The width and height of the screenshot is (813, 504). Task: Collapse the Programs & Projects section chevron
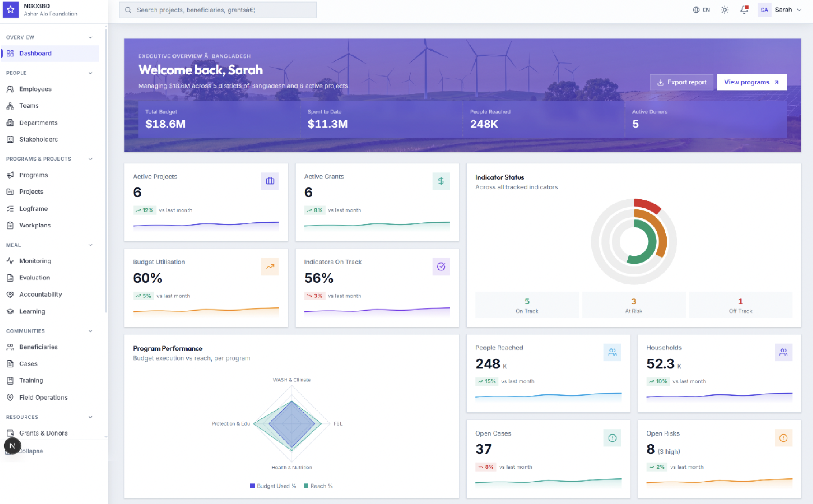(90, 159)
